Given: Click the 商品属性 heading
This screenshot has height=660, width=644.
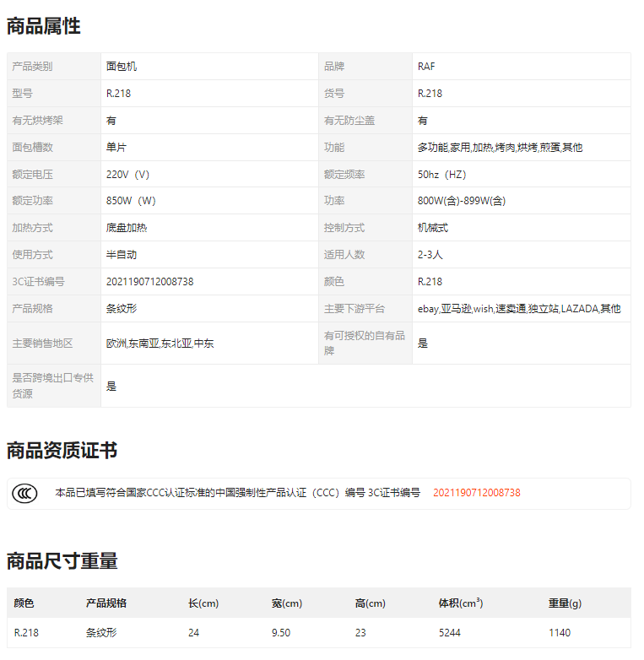Looking at the screenshot, I should point(43,25).
